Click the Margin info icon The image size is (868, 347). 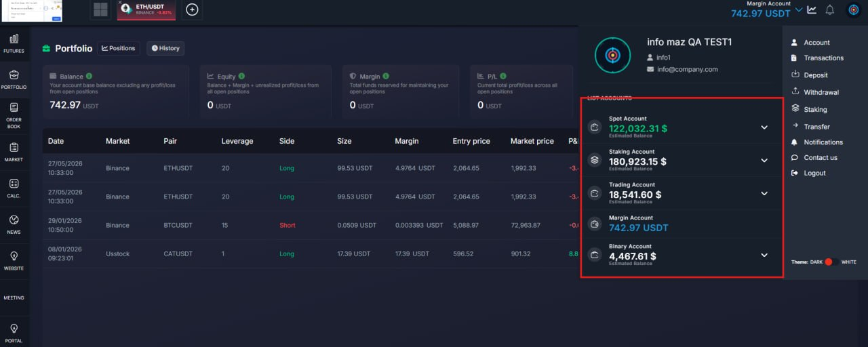coord(387,77)
